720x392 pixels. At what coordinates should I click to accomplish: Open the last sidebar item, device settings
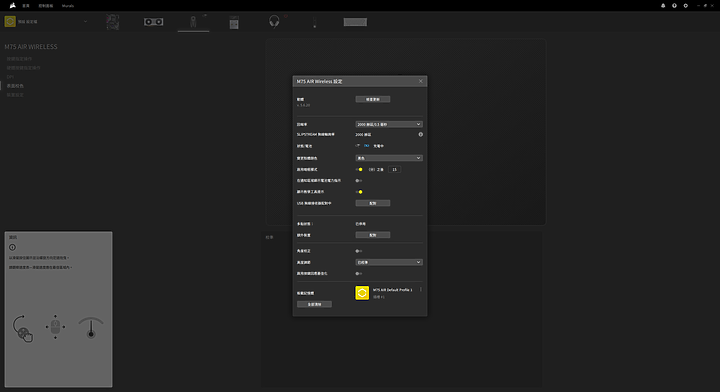point(15,95)
